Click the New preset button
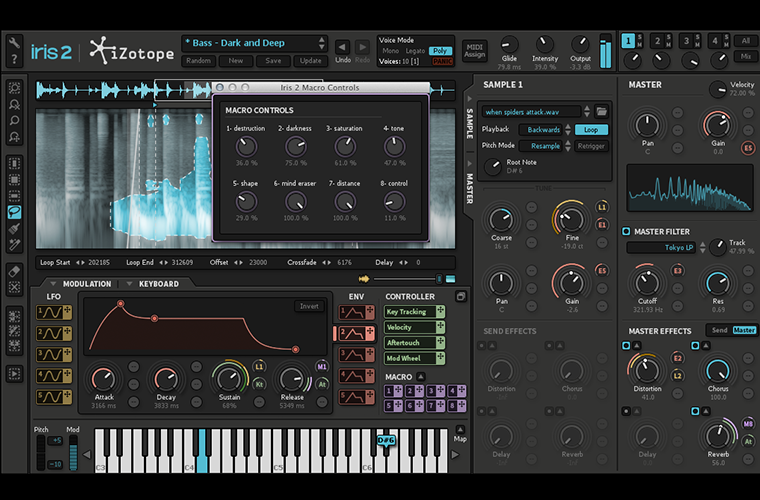The image size is (760, 500). (236, 61)
